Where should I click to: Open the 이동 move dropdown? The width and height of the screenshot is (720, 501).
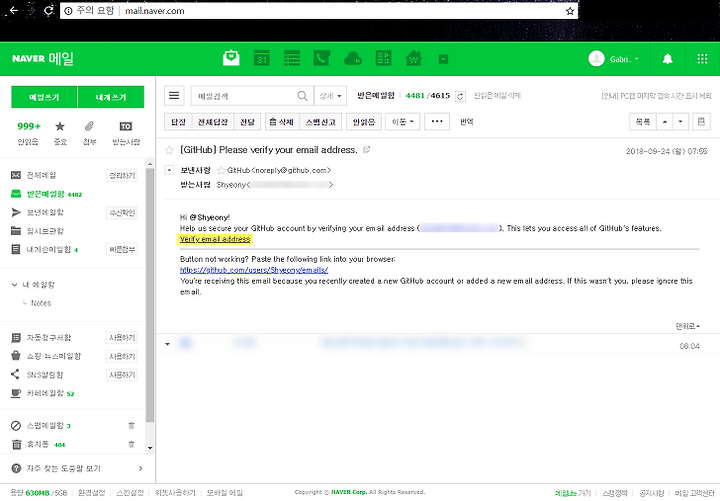[x=403, y=122]
